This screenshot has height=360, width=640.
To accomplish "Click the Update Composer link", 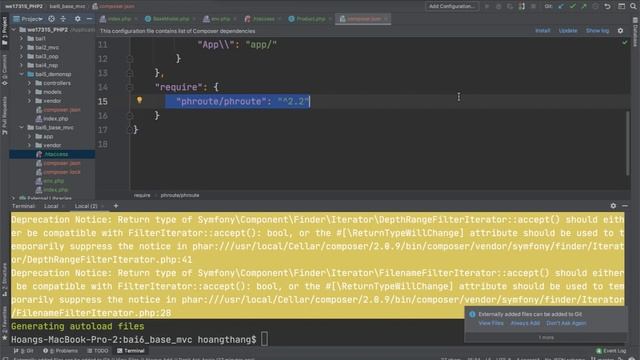I will 568,31.
